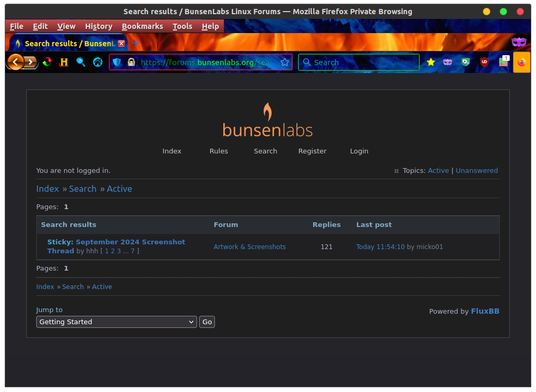The width and height of the screenshot is (536, 392).
Task: Maximize the window with the green button
Action: 503,12
